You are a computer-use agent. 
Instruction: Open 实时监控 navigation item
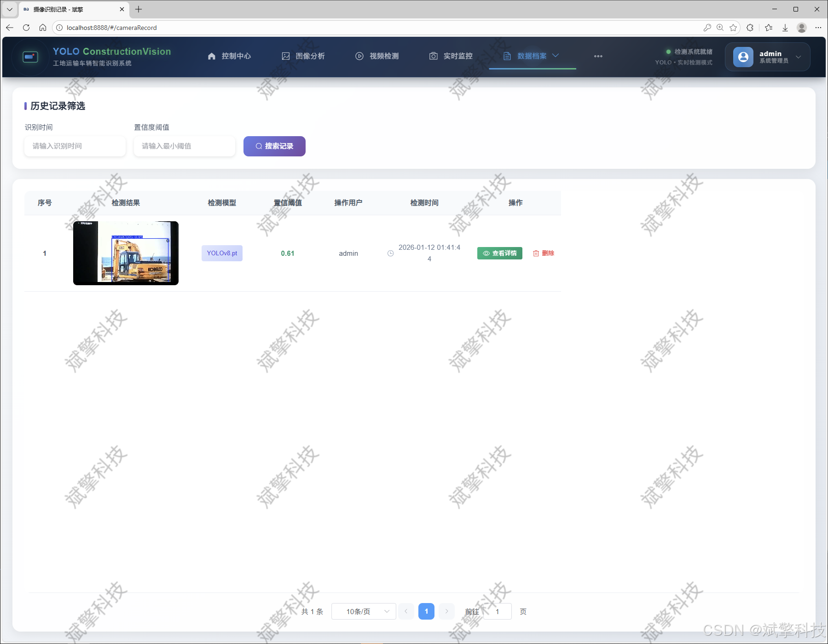click(451, 56)
